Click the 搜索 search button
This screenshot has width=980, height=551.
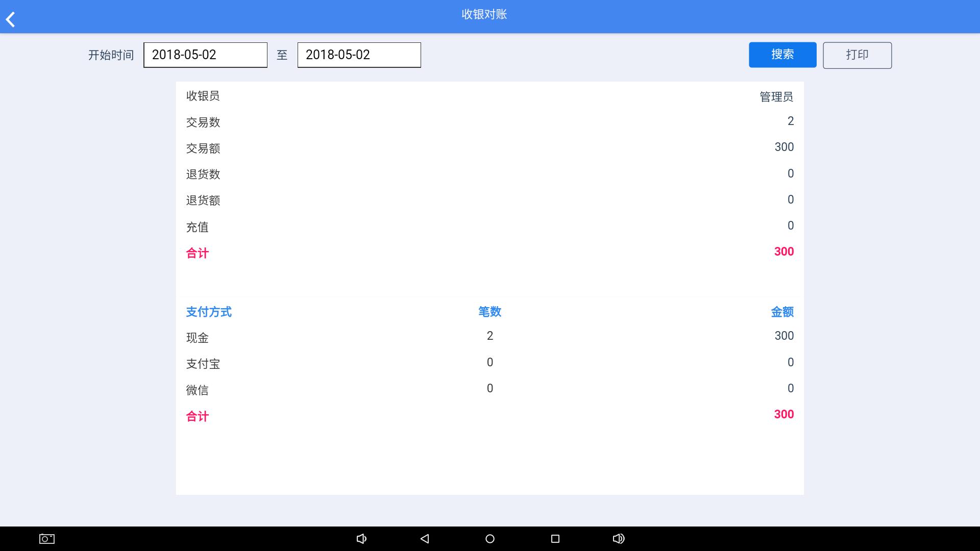click(782, 55)
